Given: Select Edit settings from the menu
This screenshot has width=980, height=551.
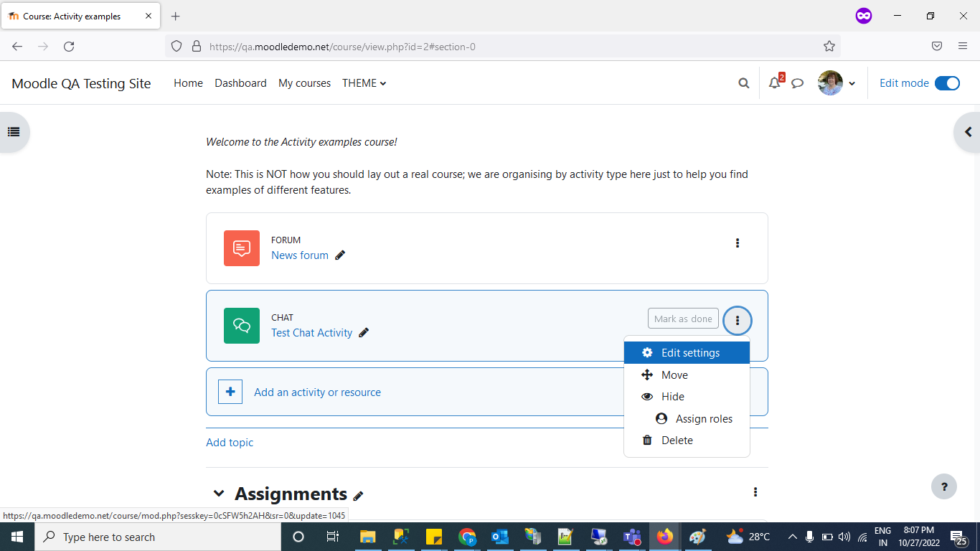Looking at the screenshot, I should (687, 353).
